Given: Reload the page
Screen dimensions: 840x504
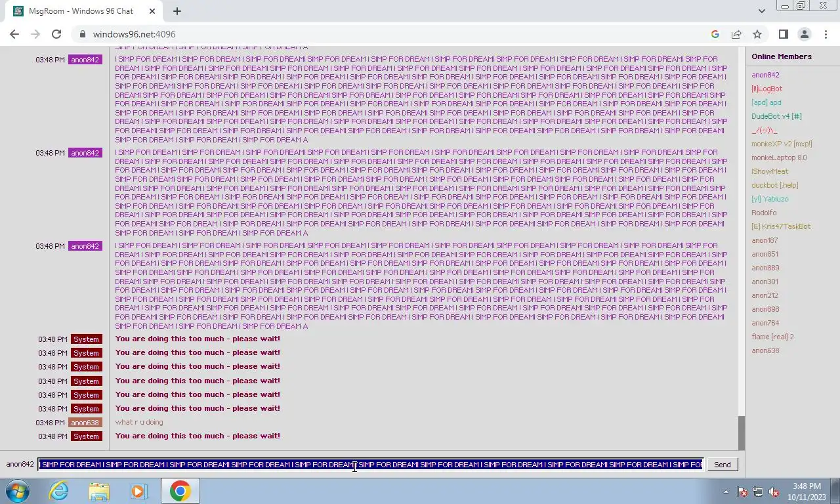Looking at the screenshot, I should [56, 34].
